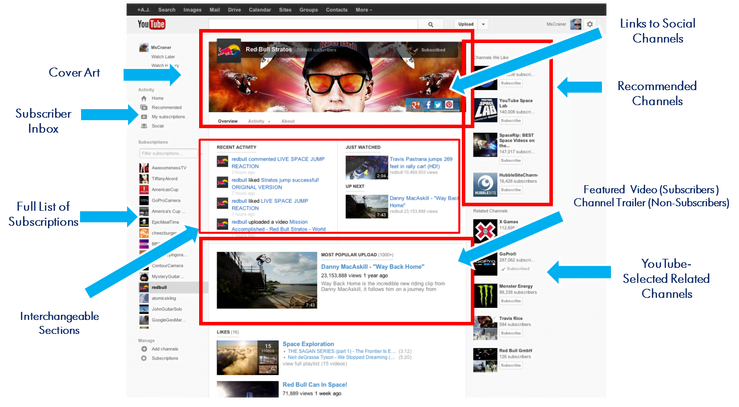Subscribe to YouTube Space Lab
This screenshot has width=739, height=407.
[x=511, y=121]
